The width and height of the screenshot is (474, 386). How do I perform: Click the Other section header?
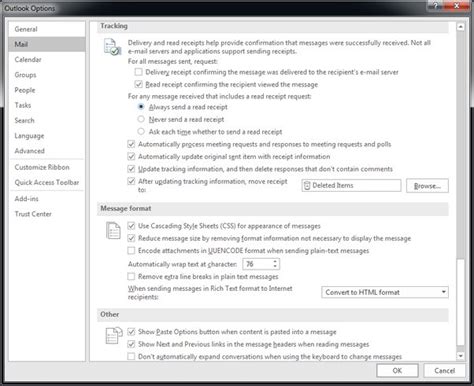[273, 314]
